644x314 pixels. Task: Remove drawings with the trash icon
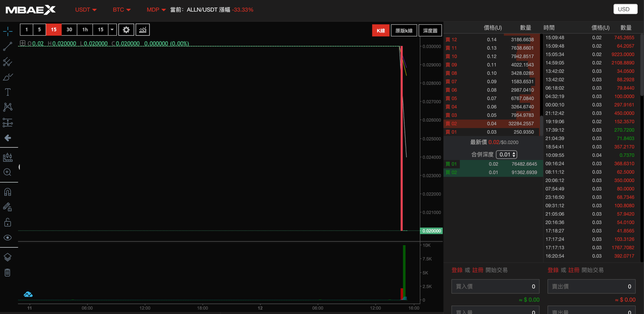[x=8, y=273]
